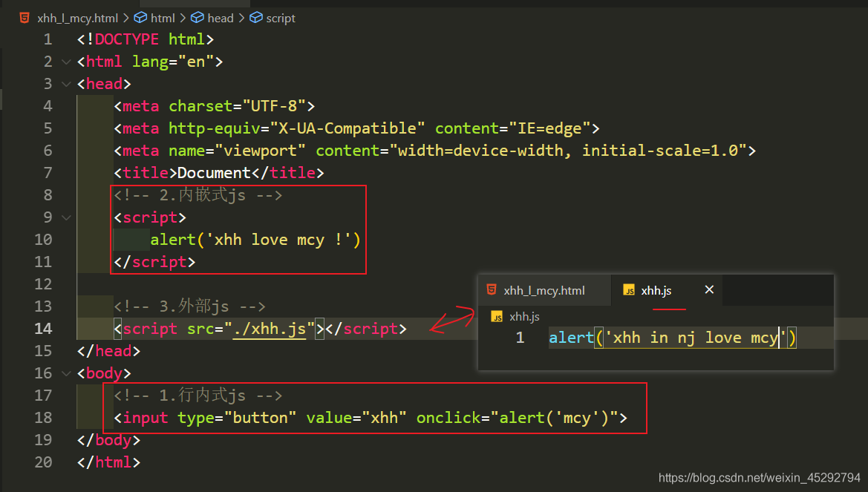Click content="IE=edge" on line 5
Screen dimensions: 868x492
512,128
